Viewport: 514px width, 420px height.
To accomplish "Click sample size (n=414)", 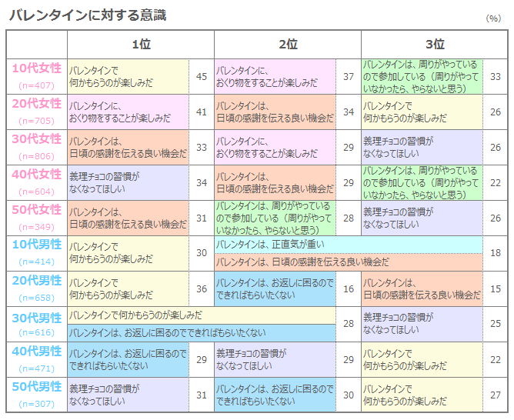I will 36,262.
